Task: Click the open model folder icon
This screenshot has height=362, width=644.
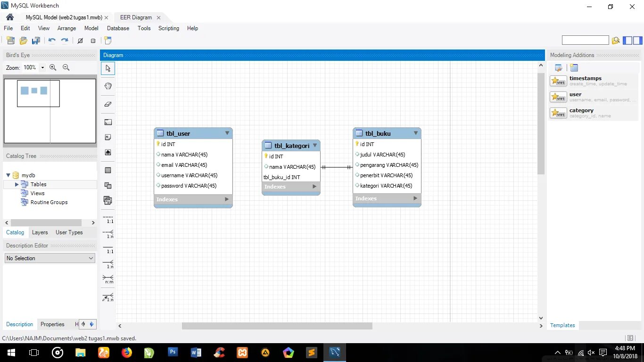Action: (23, 41)
